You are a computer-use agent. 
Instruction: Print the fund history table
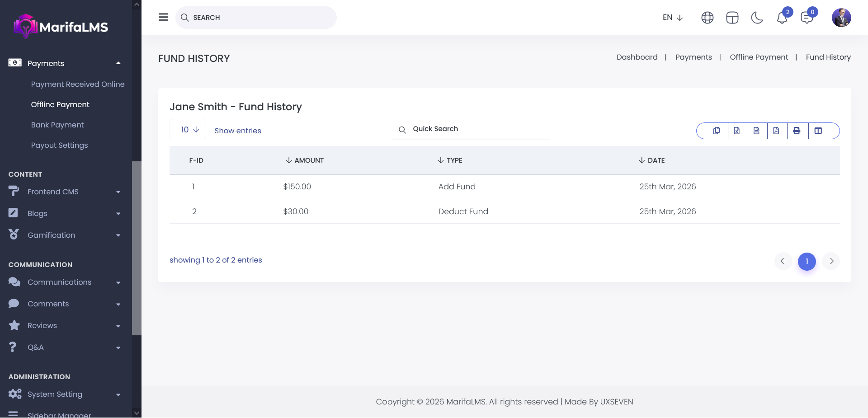797,131
